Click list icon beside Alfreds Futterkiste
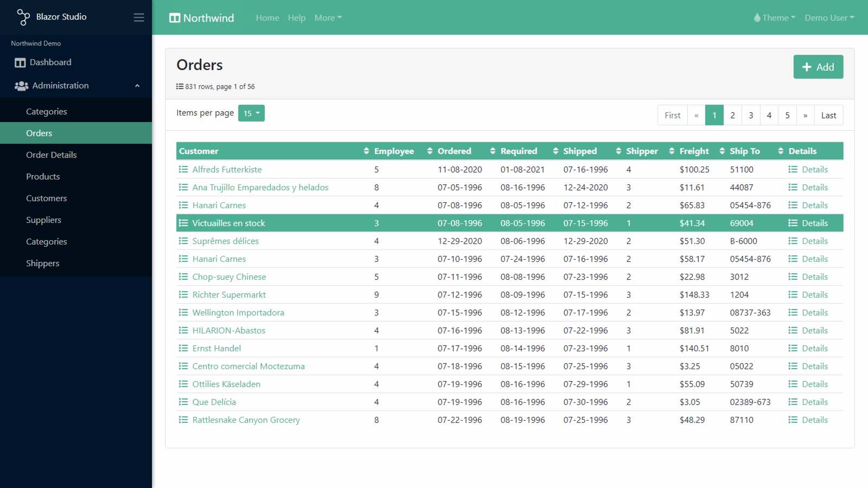 pos(183,170)
